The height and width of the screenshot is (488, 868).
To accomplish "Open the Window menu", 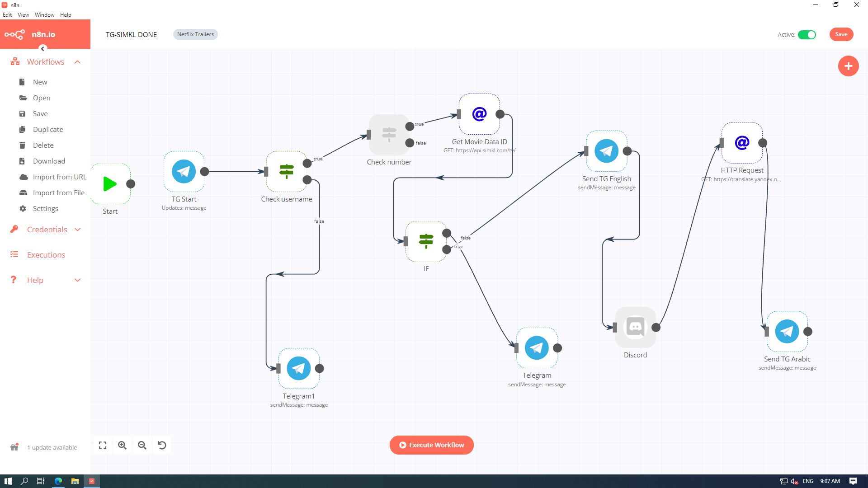I will 44,15.
